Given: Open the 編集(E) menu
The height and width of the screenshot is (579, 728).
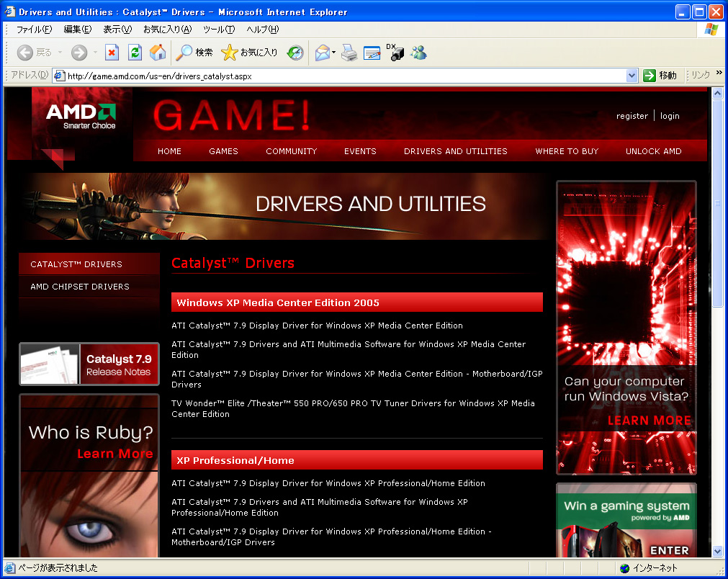Looking at the screenshot, I should pyautogui.click(x=78, y=30).
